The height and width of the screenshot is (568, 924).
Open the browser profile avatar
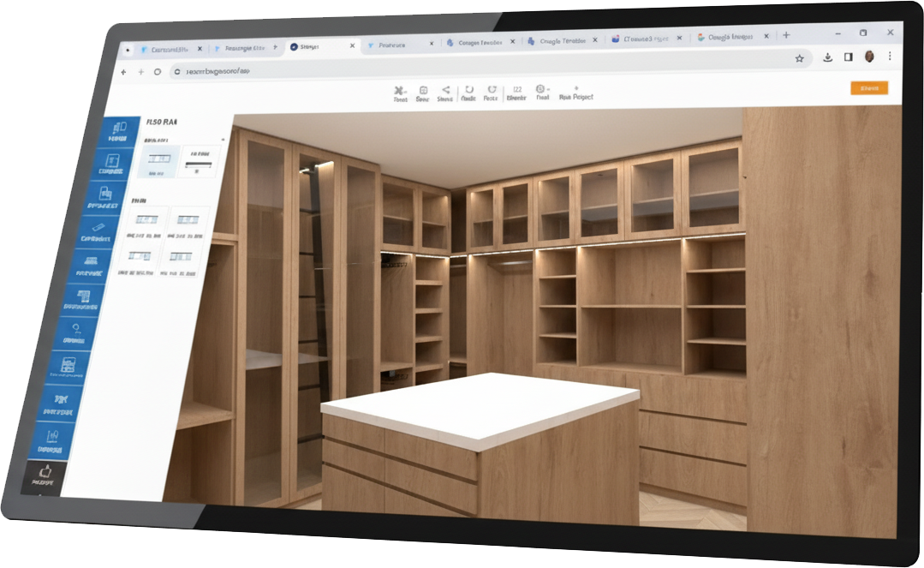868,57
